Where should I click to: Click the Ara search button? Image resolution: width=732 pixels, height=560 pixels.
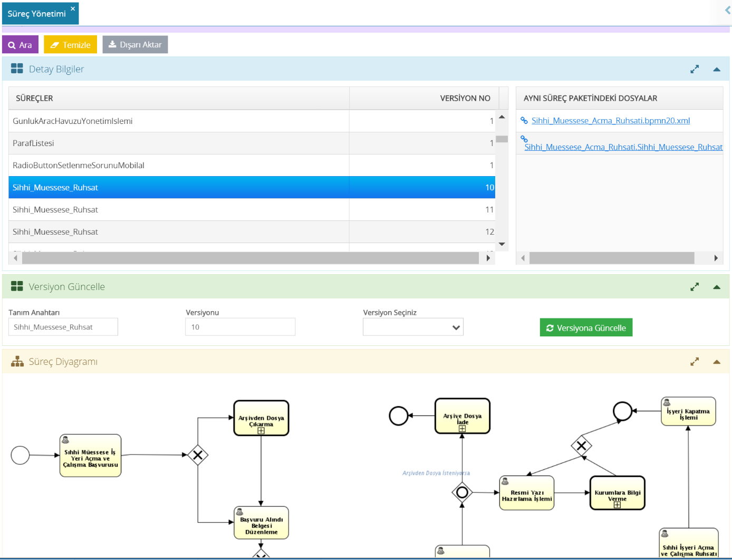click(20, 45)
